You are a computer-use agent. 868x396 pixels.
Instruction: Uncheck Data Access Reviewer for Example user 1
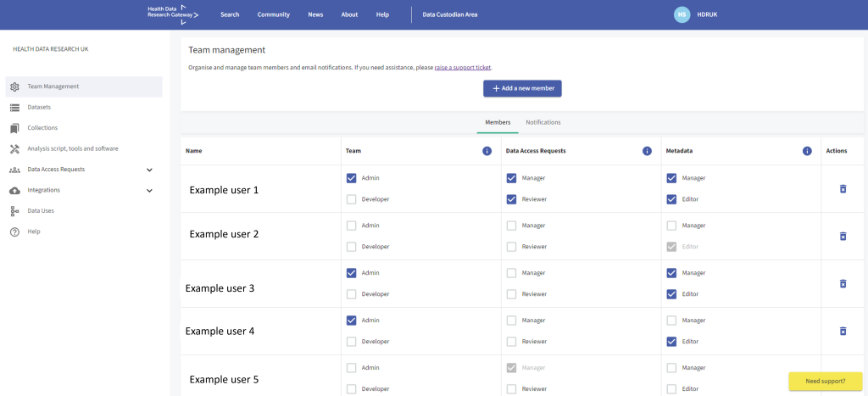511,198
